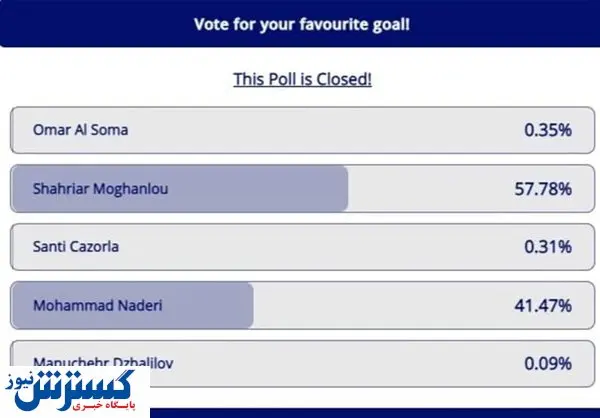Click the 0.31% result for Santi Cazorla
Image resolution: width=600 pixels, height=418 pixels.
point(548,246)
